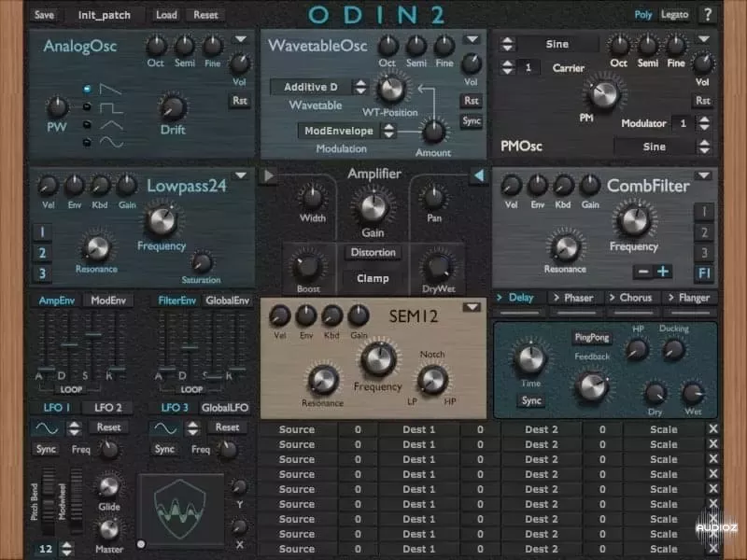
Task: Click the distortion DryWet knob
Action: point(438,267)
